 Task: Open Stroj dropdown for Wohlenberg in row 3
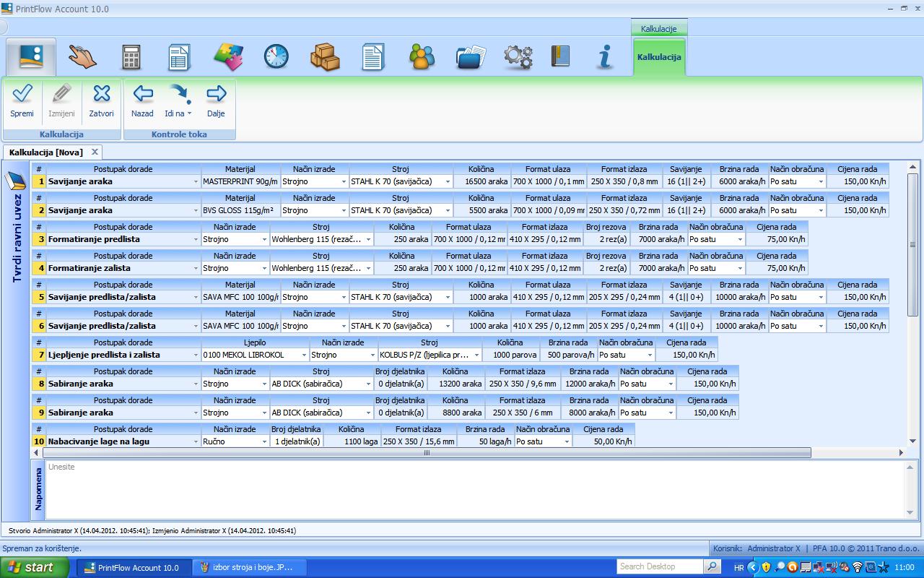368,240
